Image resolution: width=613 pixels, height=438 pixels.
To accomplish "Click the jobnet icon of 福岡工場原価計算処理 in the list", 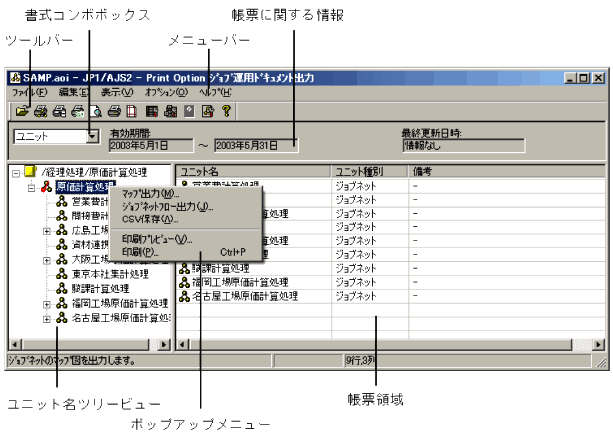I will click(x=184, y=282).
